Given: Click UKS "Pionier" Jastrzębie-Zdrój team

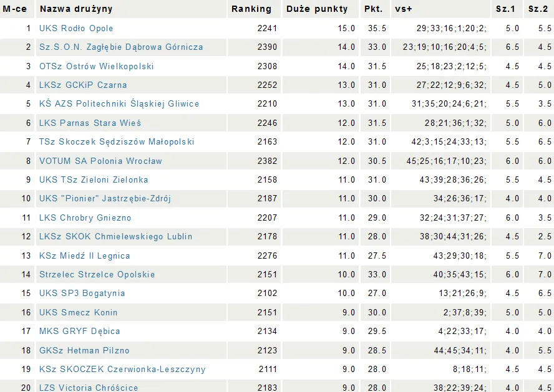Looking at the screenshot, I should (105, 199).
